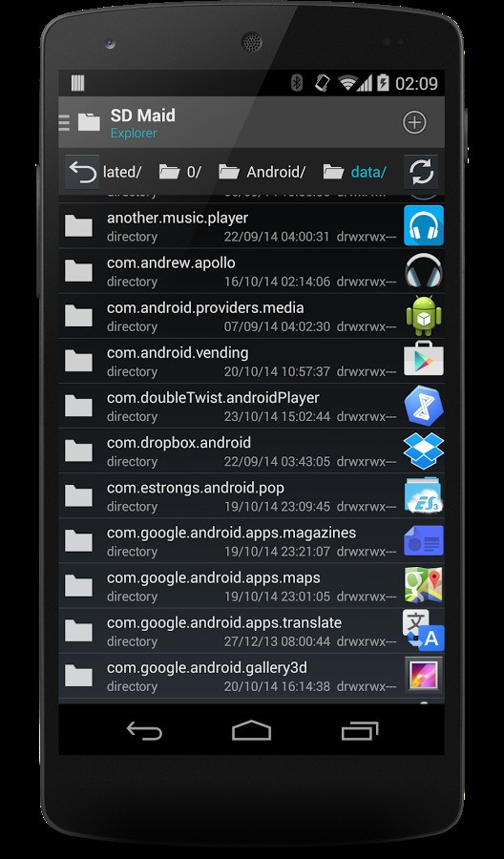504x859 pixels.
Task: Tap timestamp 23/10/14 15:02:44
Action: pyautogui.click(x=277, y=417)
